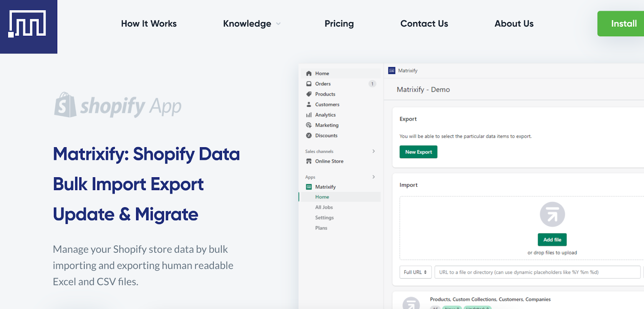Click the Export section heading

point(408,119)
